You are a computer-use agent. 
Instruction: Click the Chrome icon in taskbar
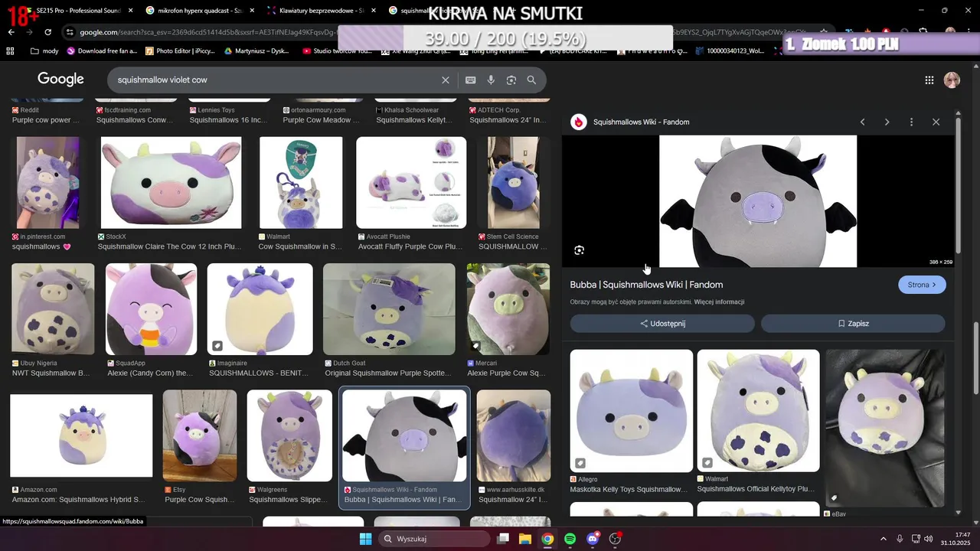[547, 539]
